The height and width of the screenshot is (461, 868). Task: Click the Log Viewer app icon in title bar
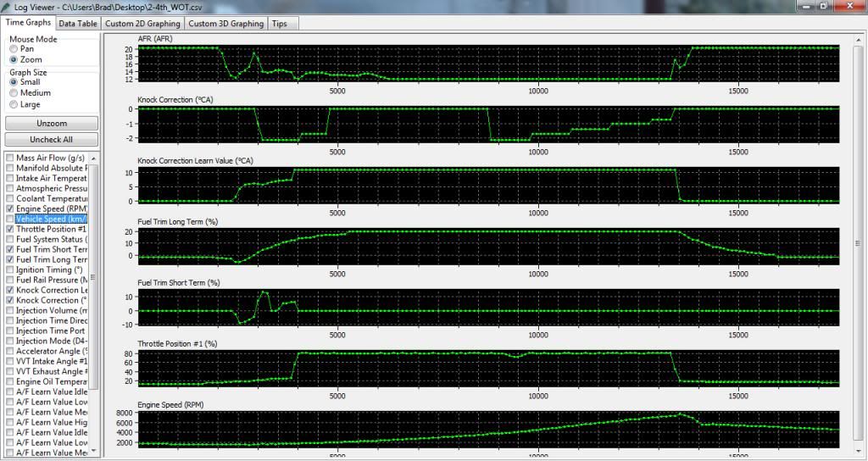point(8,7)
